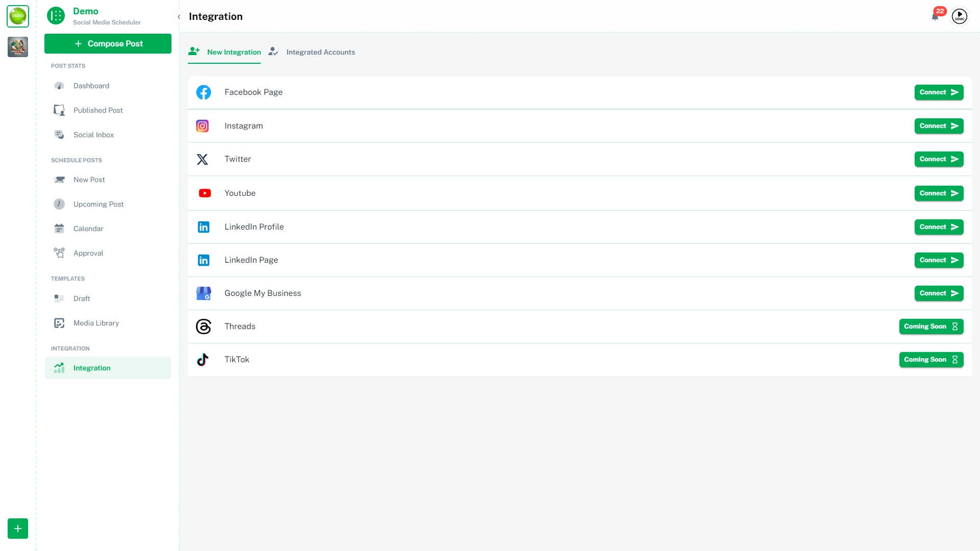The image size is (980, 551).
Task: Click the TikTok logo icon
Action: [203, 360]
